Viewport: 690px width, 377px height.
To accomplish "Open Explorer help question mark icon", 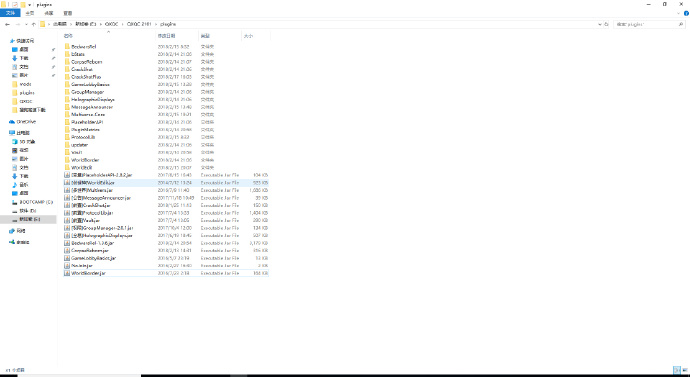I will coord(686,14).
